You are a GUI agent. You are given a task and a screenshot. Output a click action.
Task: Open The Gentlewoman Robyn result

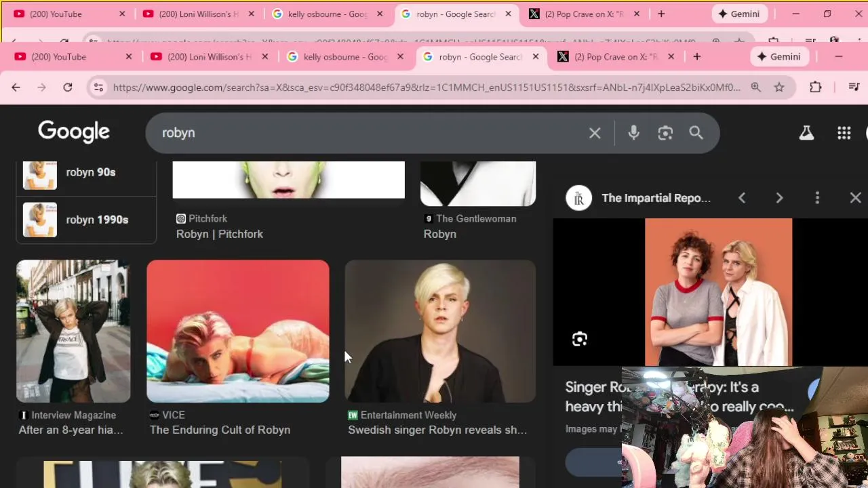[439, 234]
